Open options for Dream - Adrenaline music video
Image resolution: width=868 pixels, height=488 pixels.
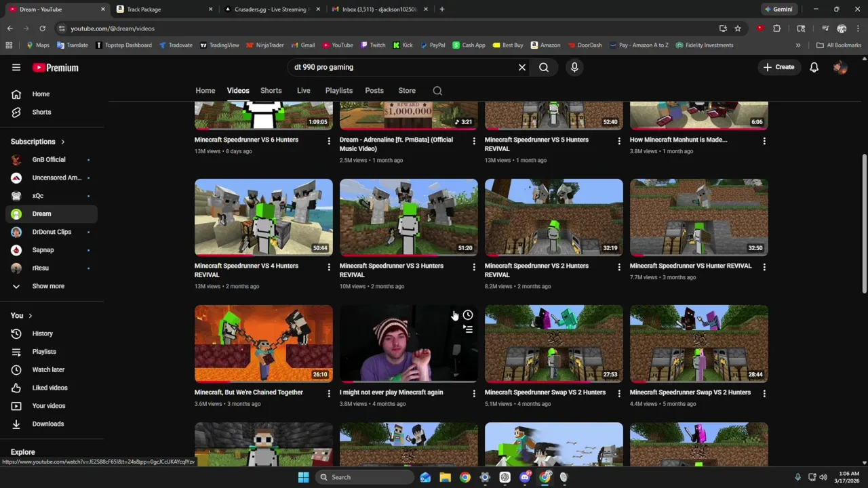point(474,141)
